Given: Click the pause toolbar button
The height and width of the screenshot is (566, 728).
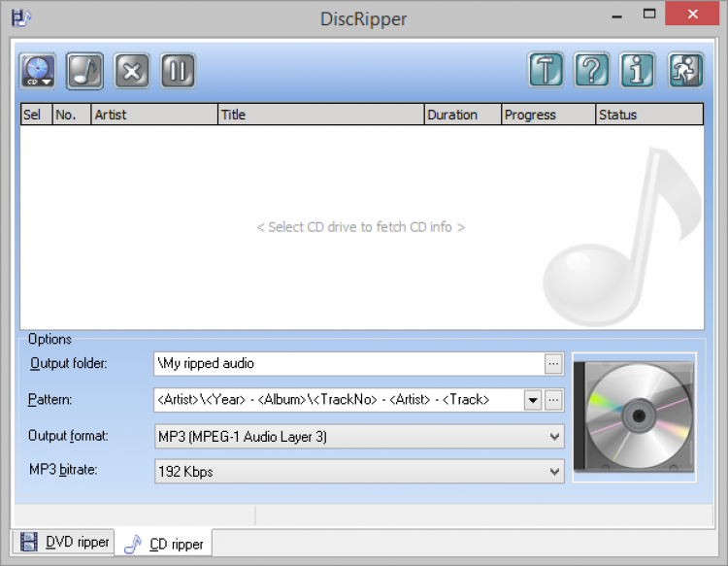Looking at the screenshot, I should (x=178, y=71).
